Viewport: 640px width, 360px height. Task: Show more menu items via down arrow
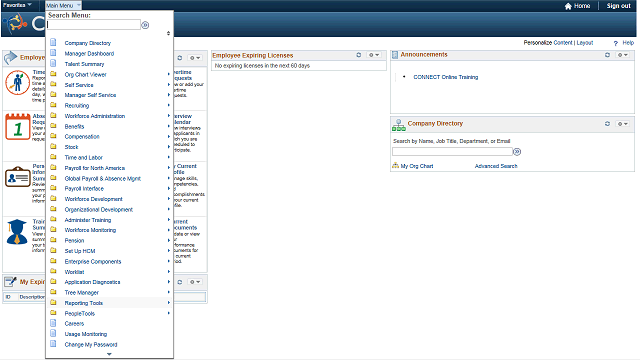pos(109,354)
